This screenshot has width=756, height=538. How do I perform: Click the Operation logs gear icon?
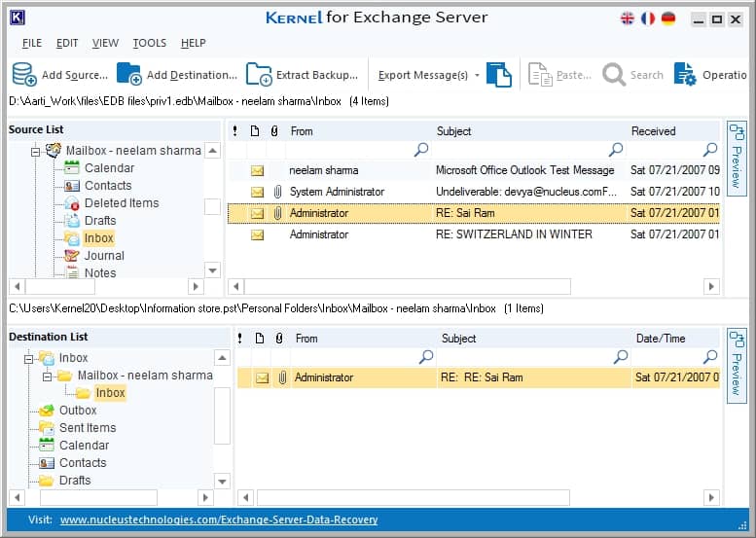685,75
